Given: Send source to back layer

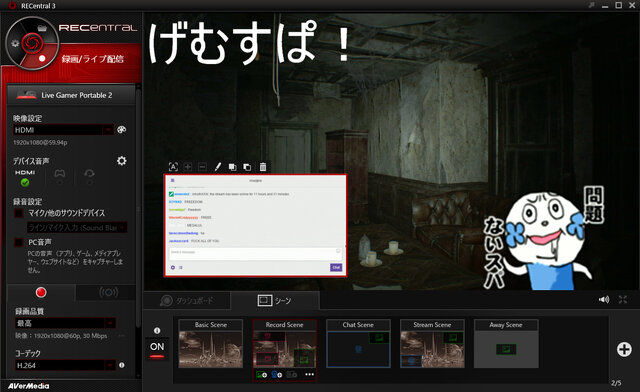Looking at the screenshot, I should tap(247, 167).
